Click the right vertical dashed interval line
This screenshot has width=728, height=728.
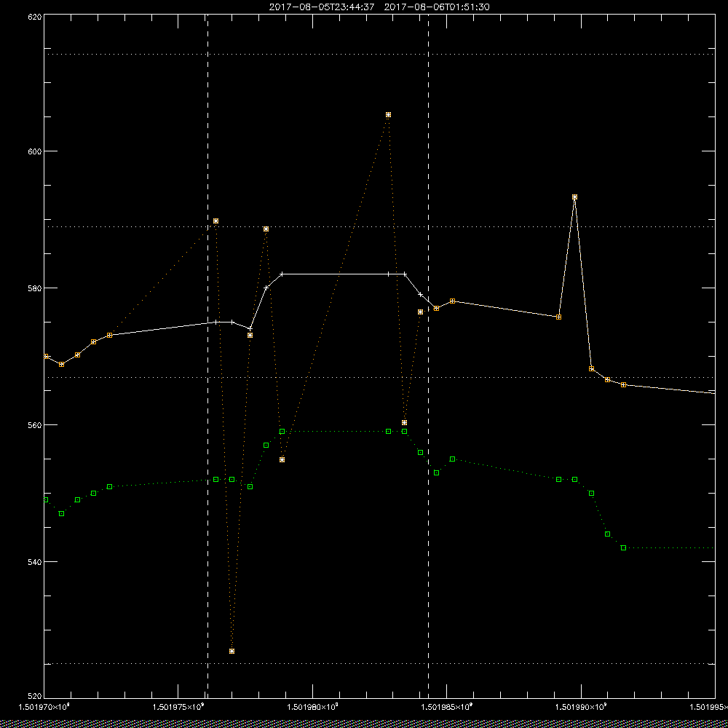pos(428,355)
